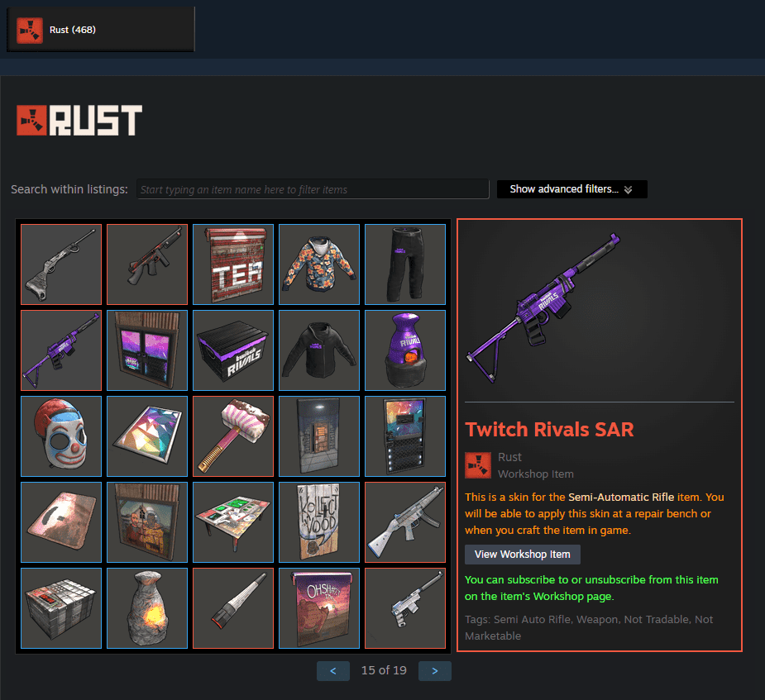Select the white MP5 submachine gun skin
The height and width of the screenshot is (700, 765).
click(x=405, y=522)
